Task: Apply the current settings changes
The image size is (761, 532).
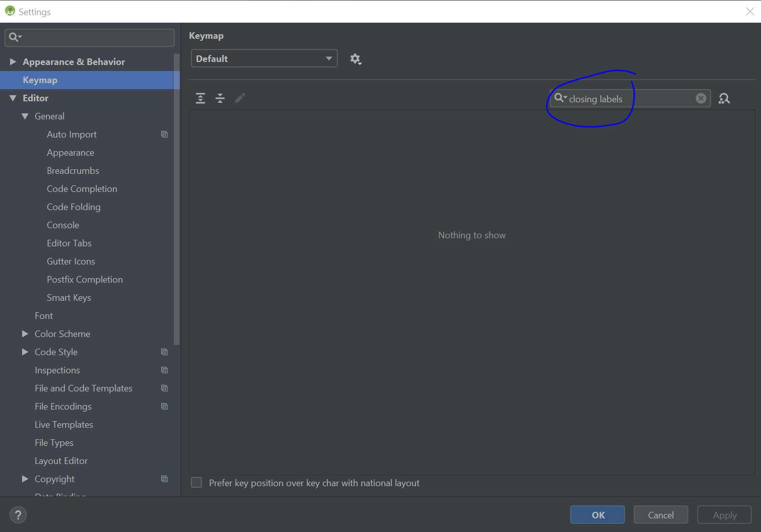Action: [724, 514]
